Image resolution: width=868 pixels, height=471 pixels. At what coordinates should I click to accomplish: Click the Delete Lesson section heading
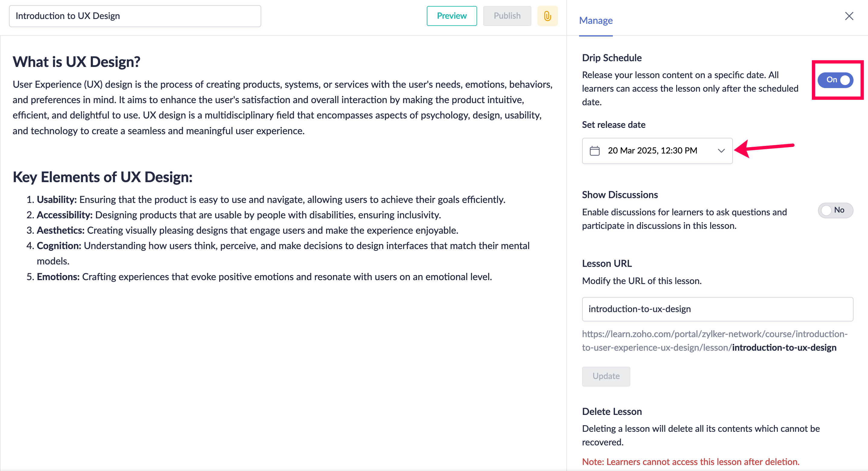[612, 411]
